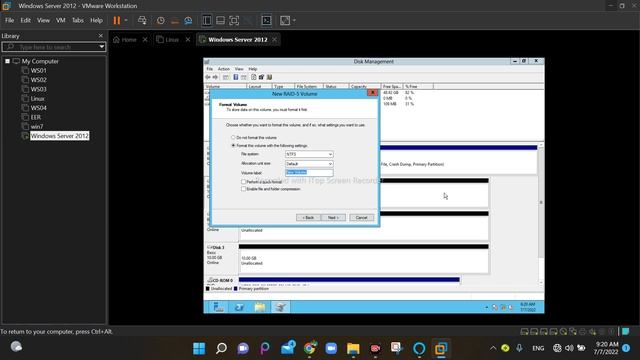Collapse the My Computer tree node
The height and width of the screenshot is (360, 640).
[x=7, y=61]
